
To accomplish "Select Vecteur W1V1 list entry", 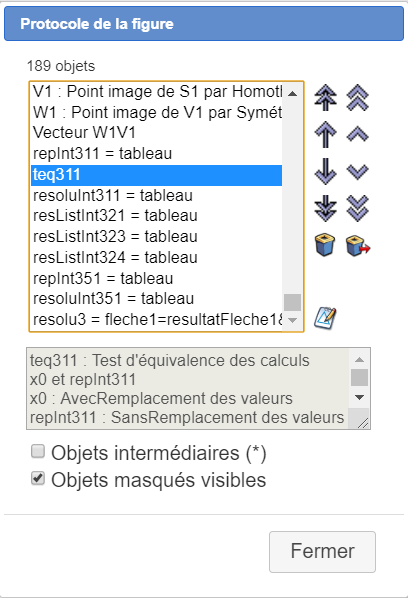I will point(156,133).
